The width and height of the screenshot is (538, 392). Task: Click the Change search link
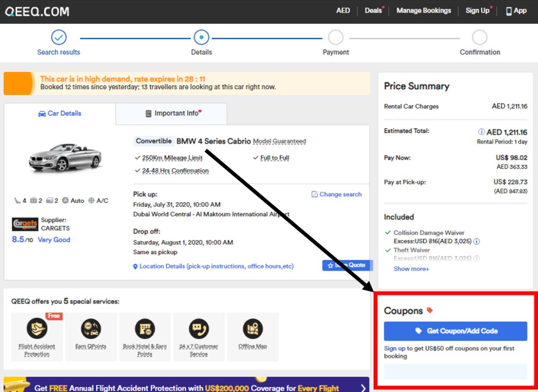coord(340,194)
